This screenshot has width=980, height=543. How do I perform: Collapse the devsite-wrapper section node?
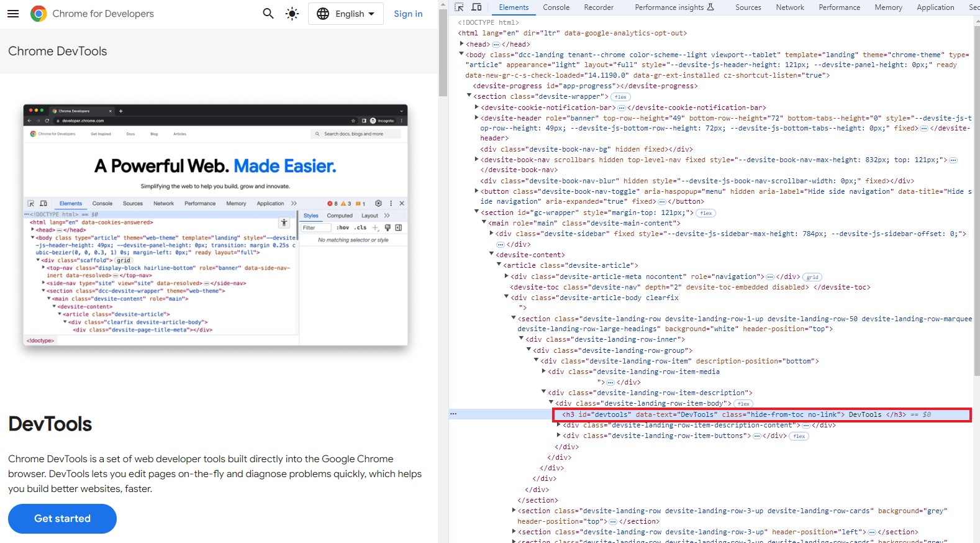[469, 96]
